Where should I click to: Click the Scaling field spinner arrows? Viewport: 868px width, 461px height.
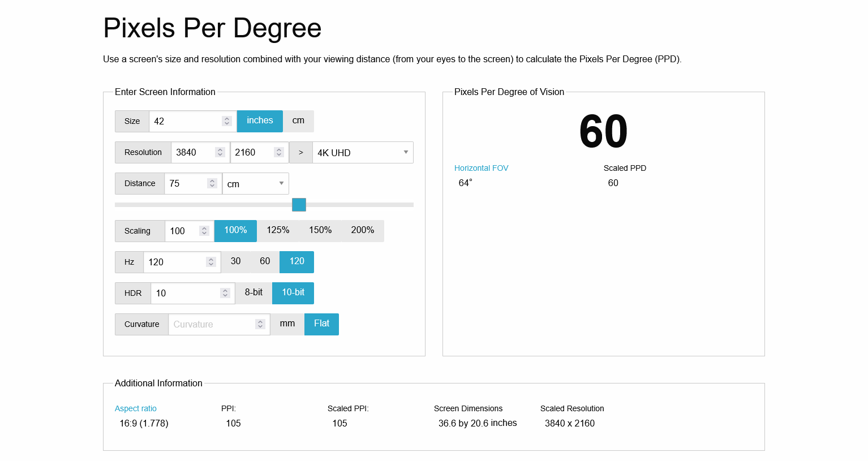pos(204,231)
